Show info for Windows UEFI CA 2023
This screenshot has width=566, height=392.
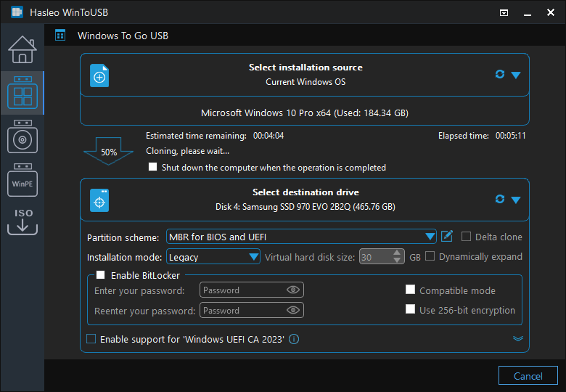[x=294, y=339]
